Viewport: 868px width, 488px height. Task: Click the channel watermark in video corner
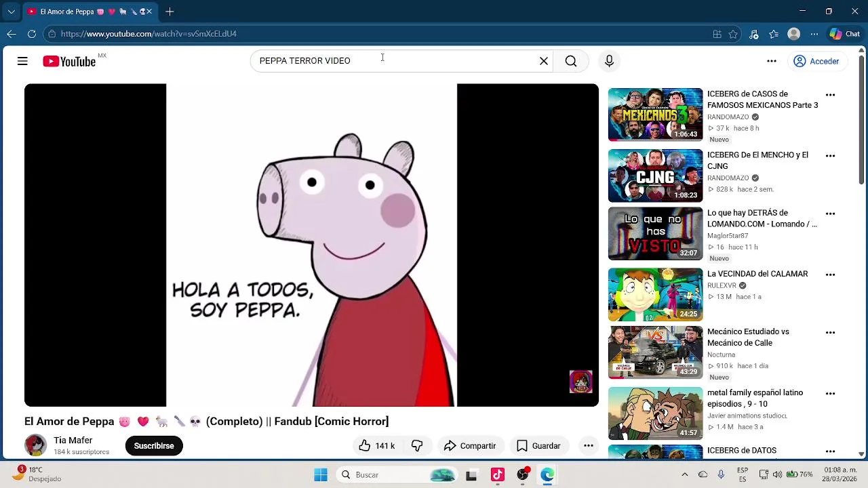[x=580, y=382]
